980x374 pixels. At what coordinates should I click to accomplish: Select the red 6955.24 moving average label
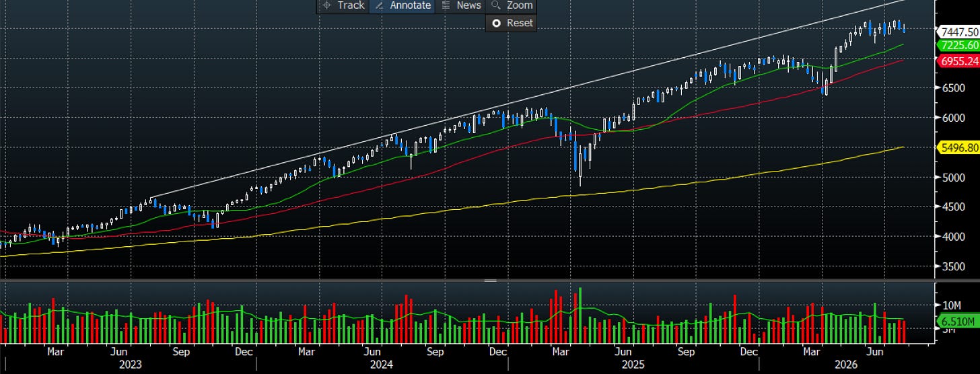[x=958, y=61]
